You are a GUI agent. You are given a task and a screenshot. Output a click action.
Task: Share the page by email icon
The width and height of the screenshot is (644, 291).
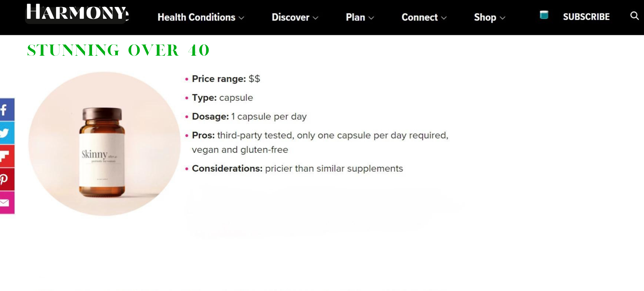(x=7, y=202)
